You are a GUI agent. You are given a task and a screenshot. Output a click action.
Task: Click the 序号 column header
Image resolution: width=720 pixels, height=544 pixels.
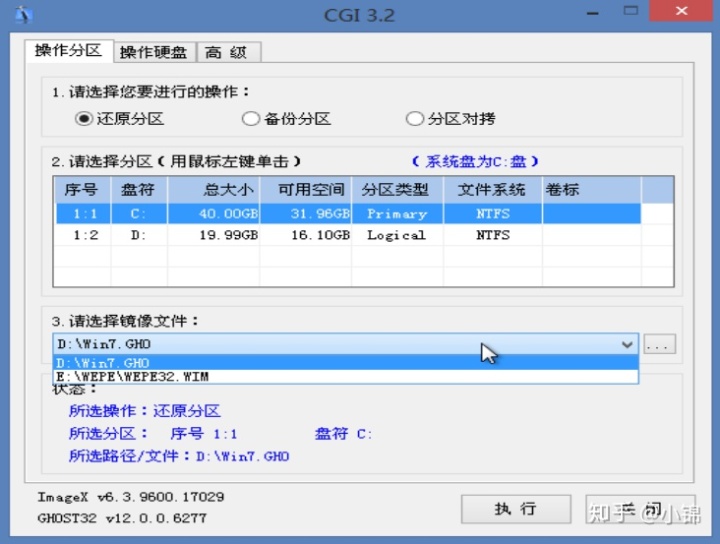click(x=82, y=190)
